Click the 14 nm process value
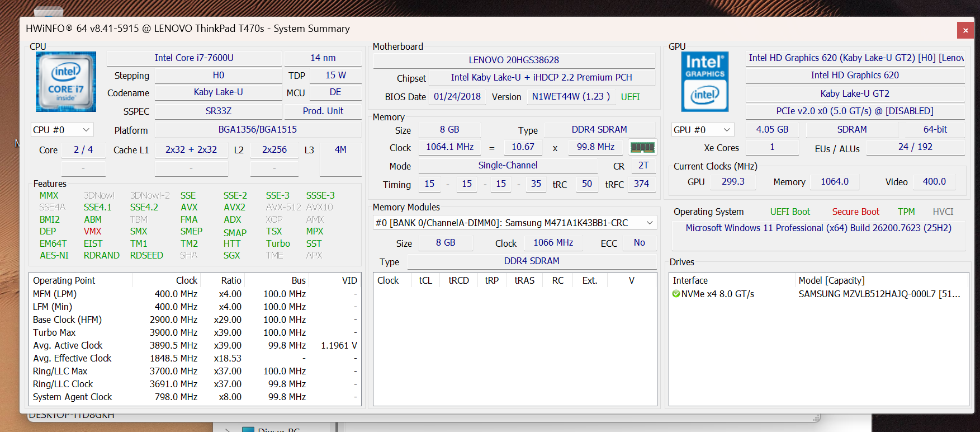Screen dimensions: 980x432 point(323,58)
